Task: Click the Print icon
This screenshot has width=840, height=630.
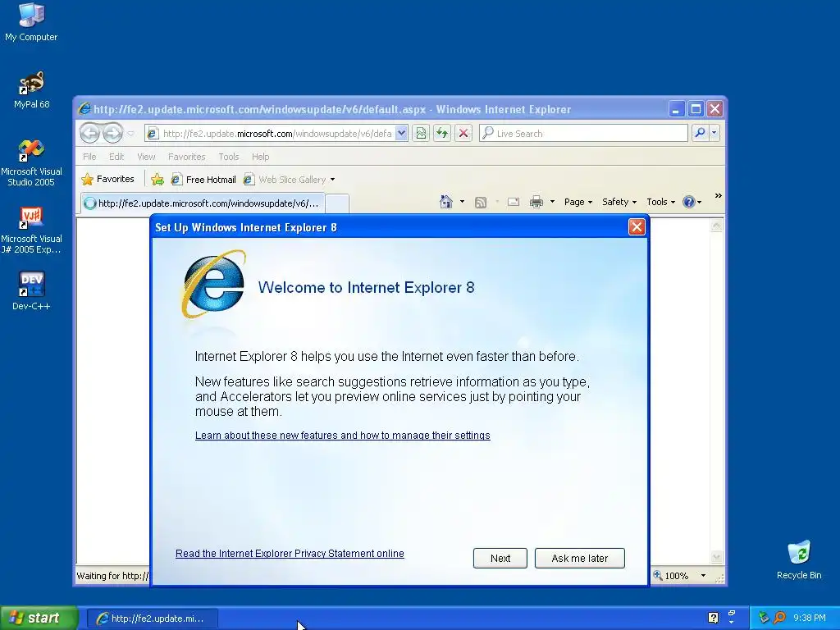Action: (x=536, y=202)
